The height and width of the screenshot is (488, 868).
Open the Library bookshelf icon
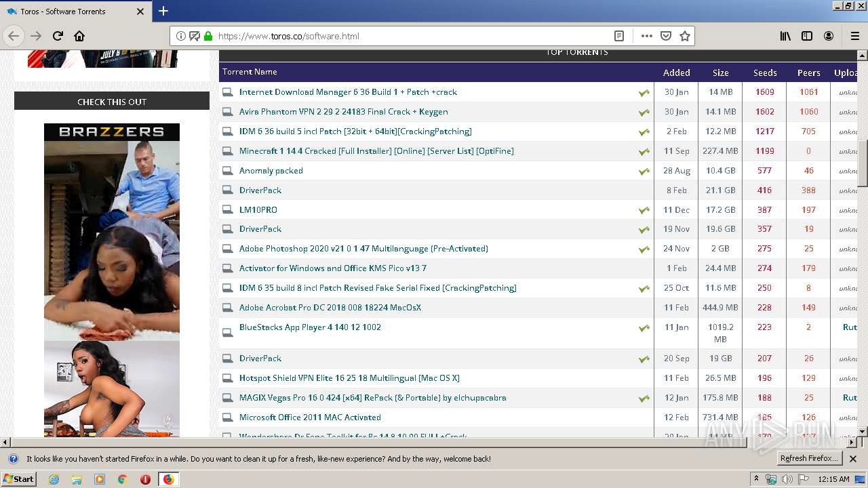785,36
